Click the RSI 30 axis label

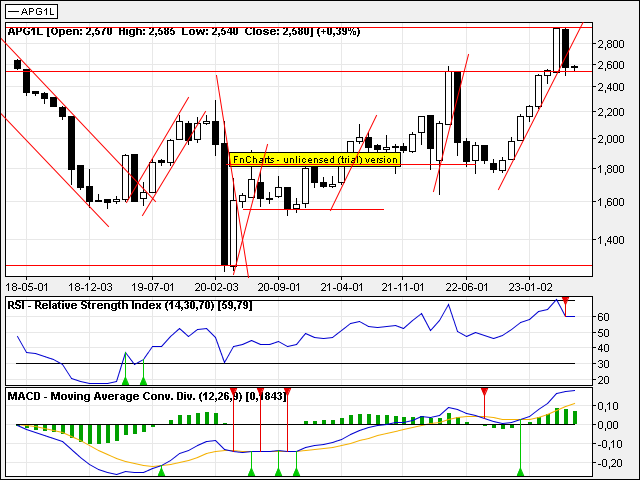pos(603,364)
